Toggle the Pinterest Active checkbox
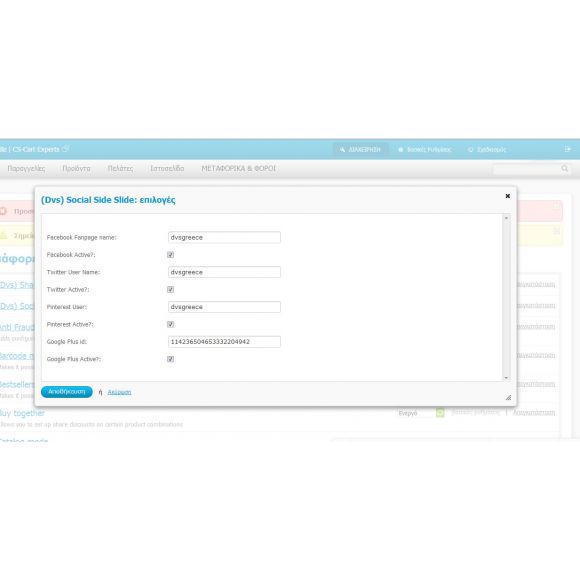580x580 pixels. coord(171,324)
